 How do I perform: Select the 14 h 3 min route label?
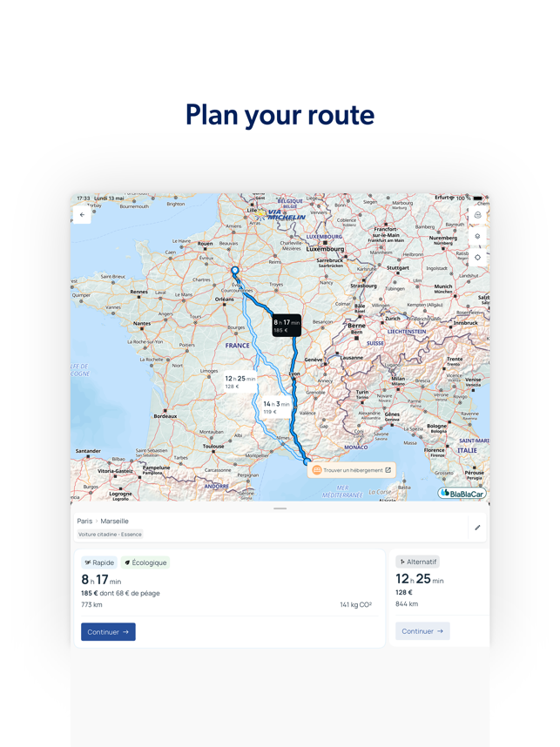coord(276,407)
